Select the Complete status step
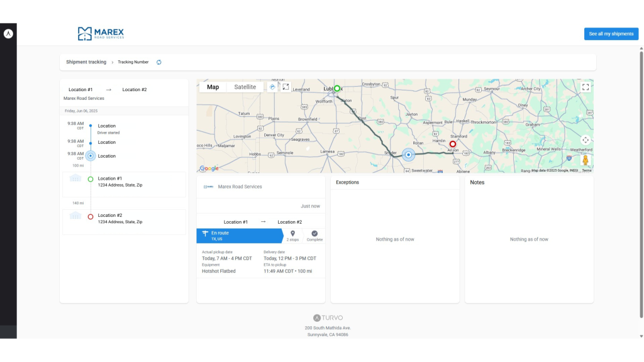This screenshot has width=644, height=362. pyautogui.click(x=314, y=236)
